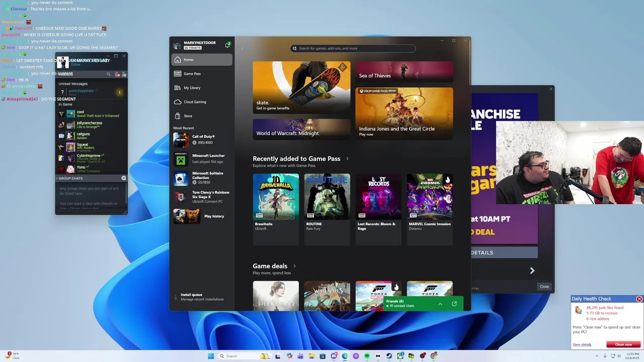Open Tom Clancy's Rainbow Six Siege X
644x362 pixels.
202,197
